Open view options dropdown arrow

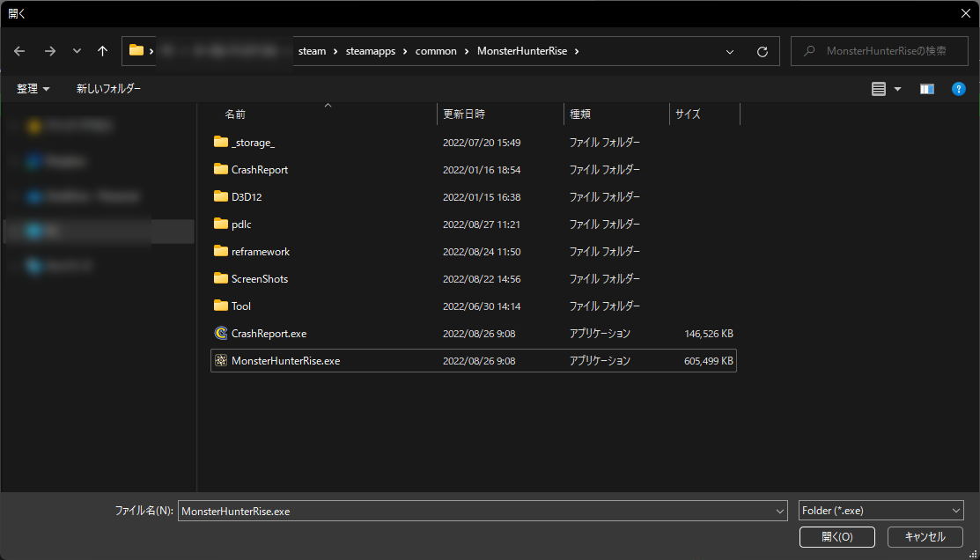pyautogui.click(x=898, y=90)
